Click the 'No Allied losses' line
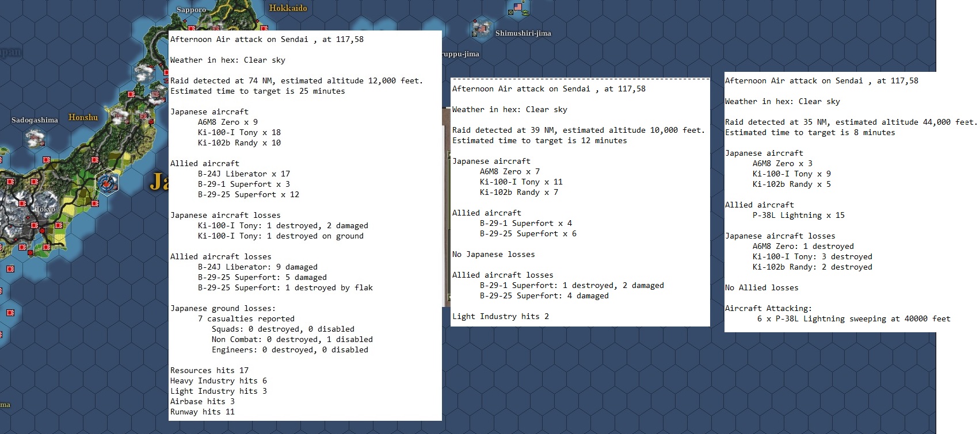The height and width of the screenshot is (434, 980). tap(762, 288)
